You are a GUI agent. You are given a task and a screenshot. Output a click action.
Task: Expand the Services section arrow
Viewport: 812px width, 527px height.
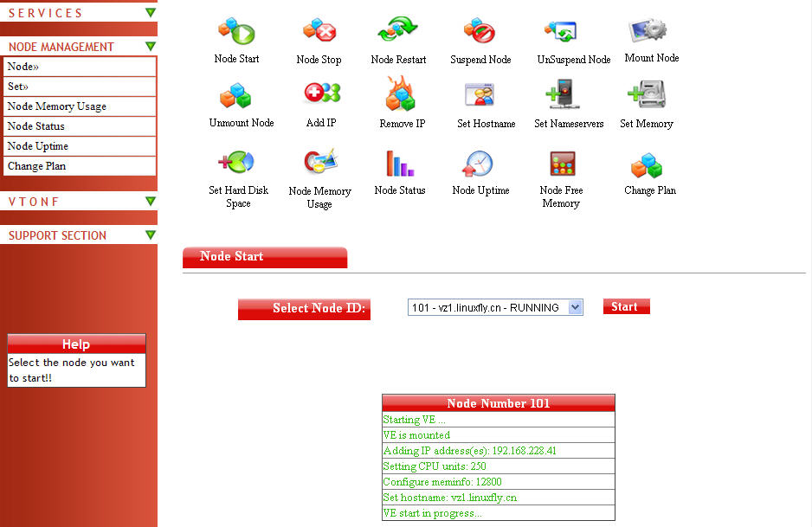[151, 13]
